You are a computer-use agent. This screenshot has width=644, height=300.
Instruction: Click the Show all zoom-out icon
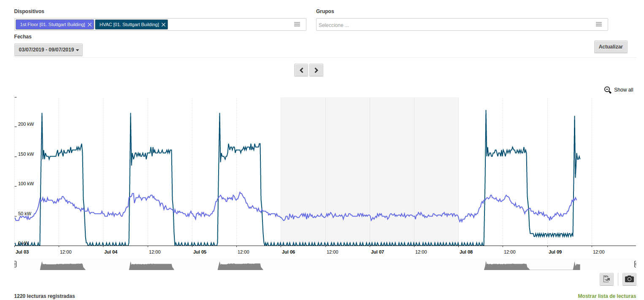coord(608,90)
